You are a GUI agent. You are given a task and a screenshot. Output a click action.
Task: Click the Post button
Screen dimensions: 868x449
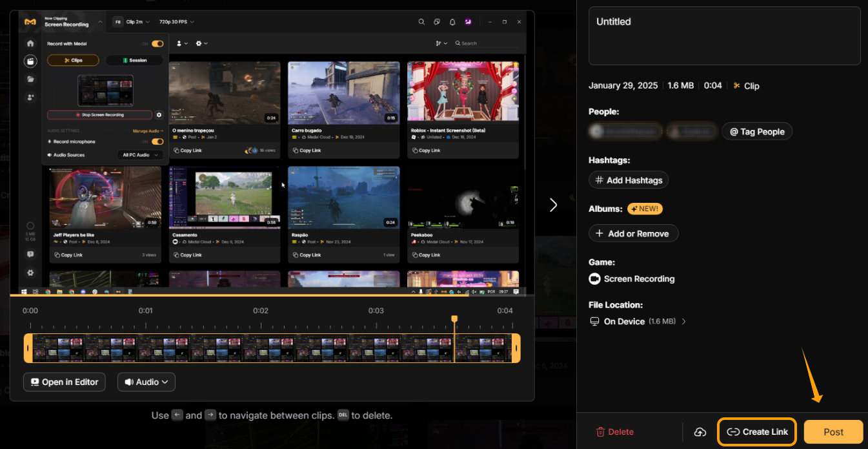tap(833, 432)
